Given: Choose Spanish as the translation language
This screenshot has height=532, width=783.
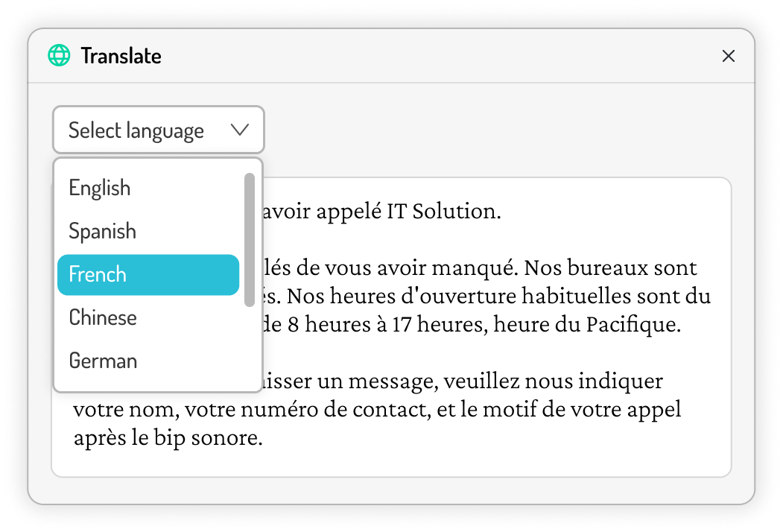Looking at the screenshot, I should (x=102, y=231).
